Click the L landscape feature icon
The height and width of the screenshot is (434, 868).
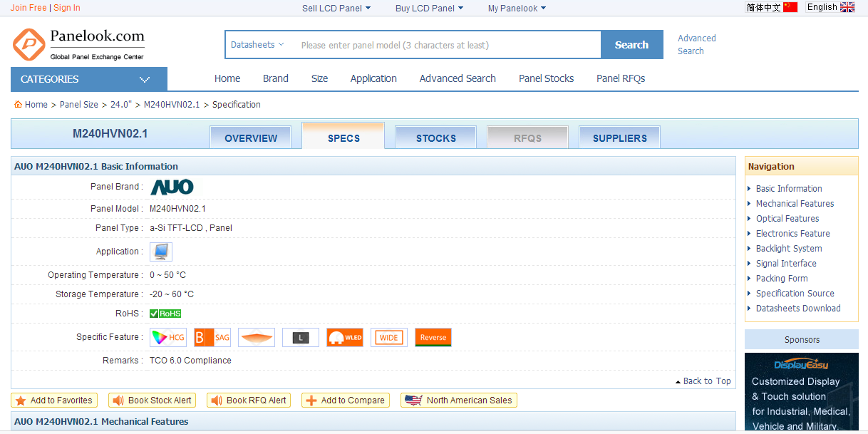tap(301, 338)
